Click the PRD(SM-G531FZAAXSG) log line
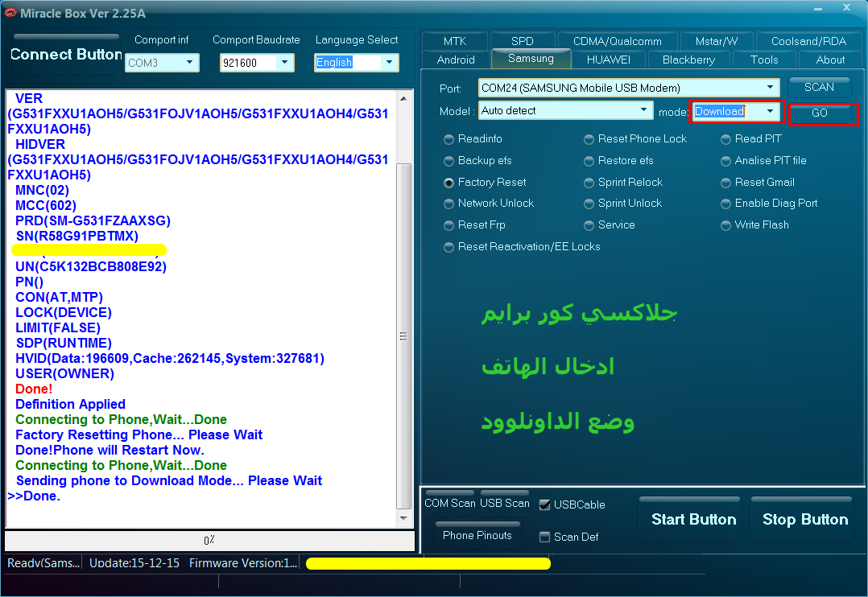 tap(93, 220)
